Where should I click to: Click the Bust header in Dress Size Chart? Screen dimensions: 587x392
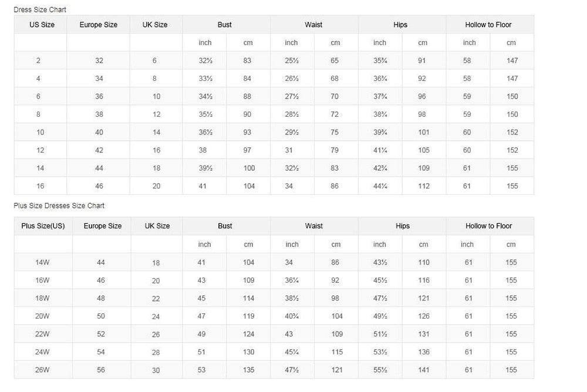[x=224, y=25]
